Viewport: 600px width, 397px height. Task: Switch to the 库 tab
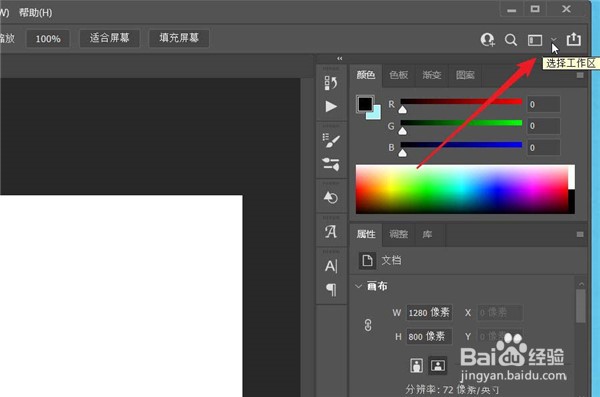(x=427, y=234)
